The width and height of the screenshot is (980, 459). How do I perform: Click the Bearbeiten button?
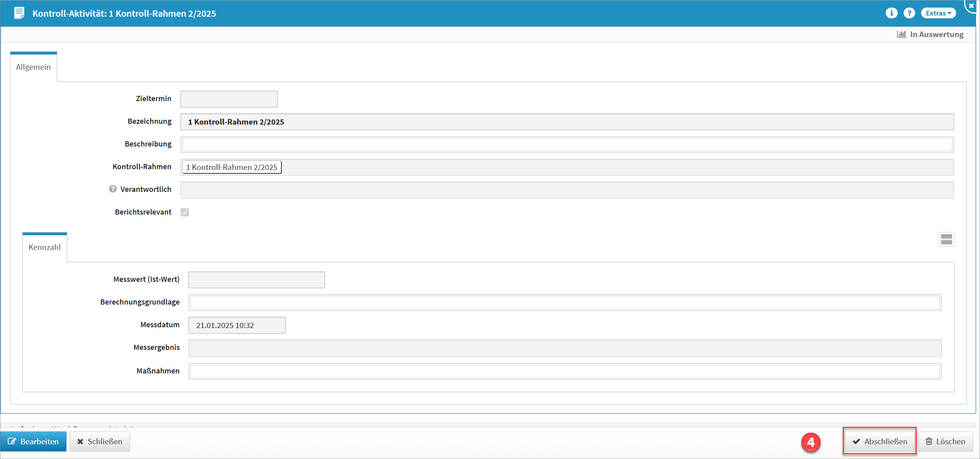tap(33, 441)
